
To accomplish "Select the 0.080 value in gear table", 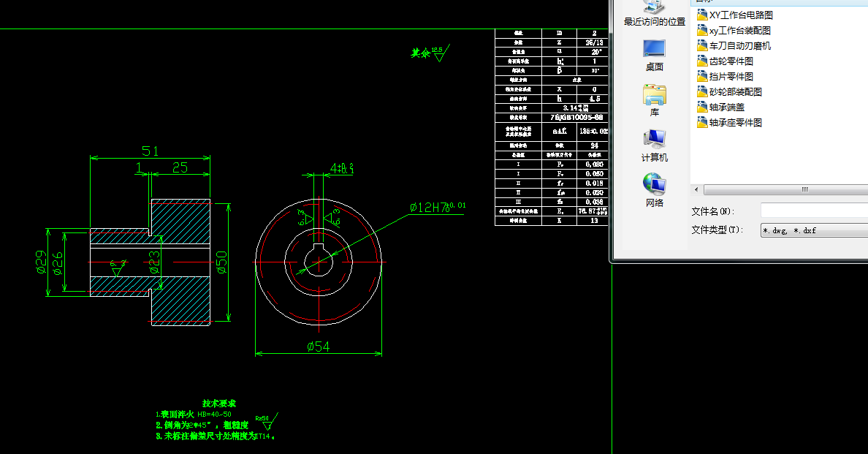I will (x=594, y=164).
